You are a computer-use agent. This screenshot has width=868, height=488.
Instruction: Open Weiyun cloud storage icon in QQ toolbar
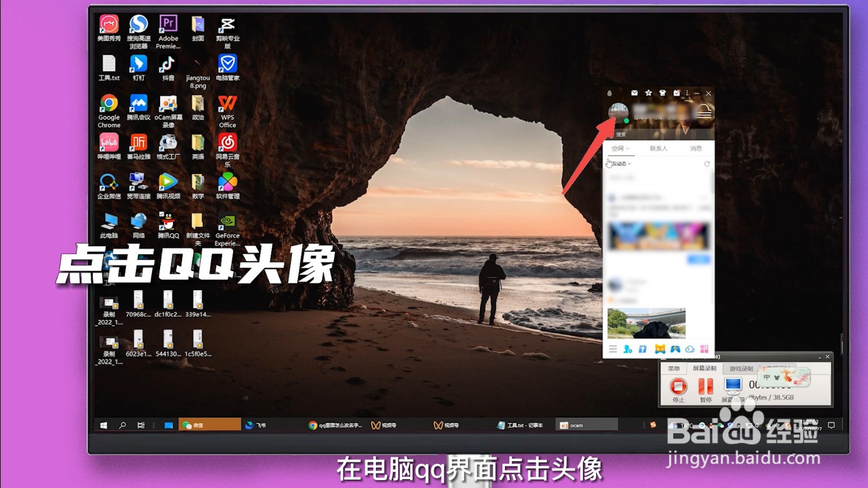(x=690, y=349)
